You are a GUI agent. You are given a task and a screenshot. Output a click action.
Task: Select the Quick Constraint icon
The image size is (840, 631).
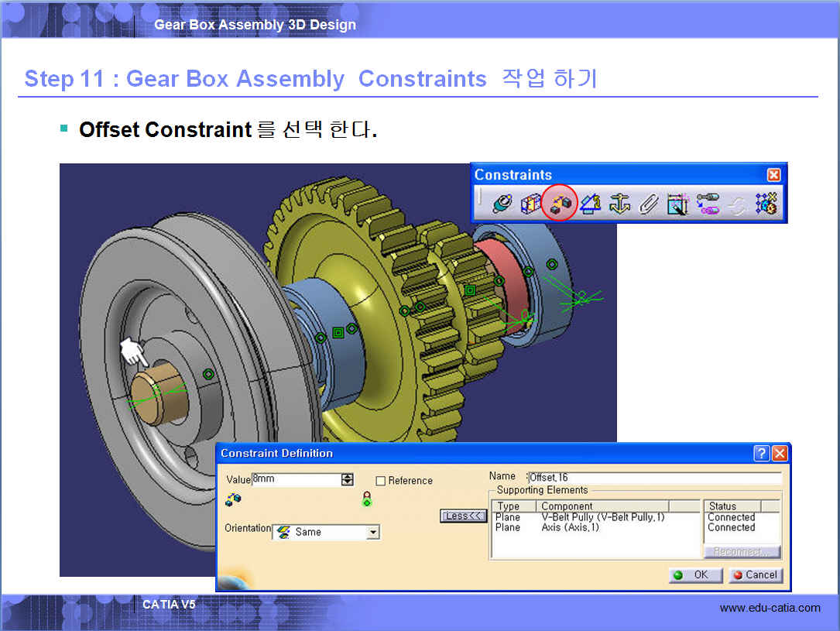pos(677,204)
